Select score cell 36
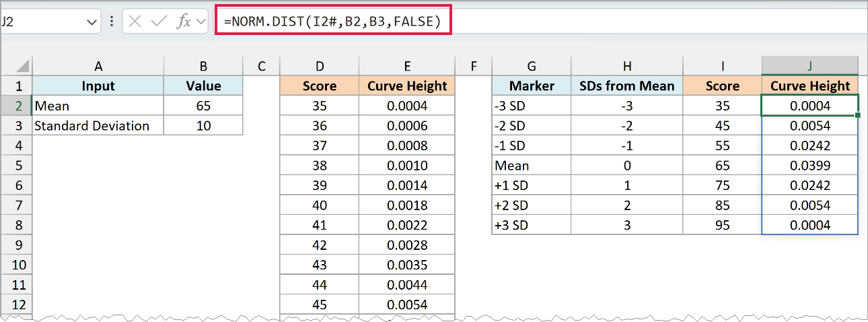Screen dimensions: 868x322 click(320, 125)
